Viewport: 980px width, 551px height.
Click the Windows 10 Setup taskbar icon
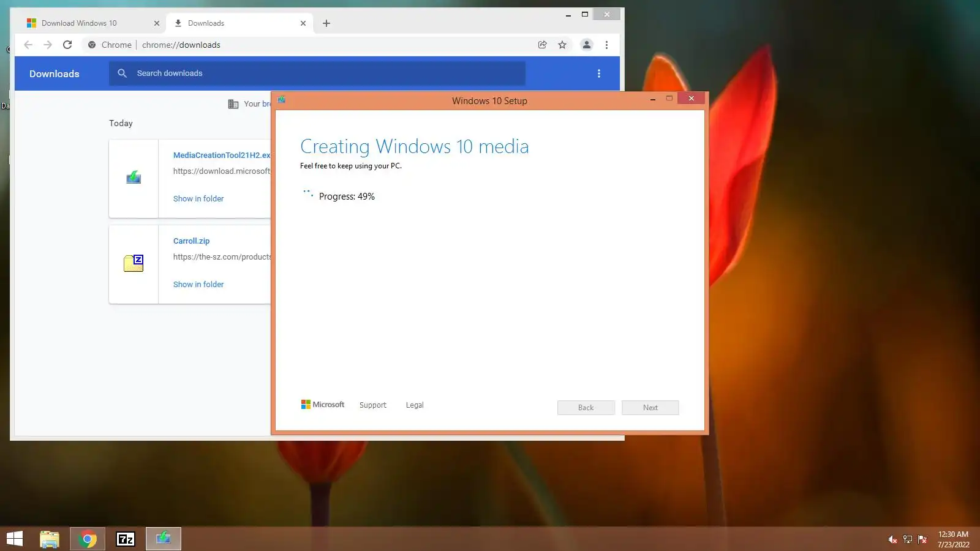tap(164, 539)
